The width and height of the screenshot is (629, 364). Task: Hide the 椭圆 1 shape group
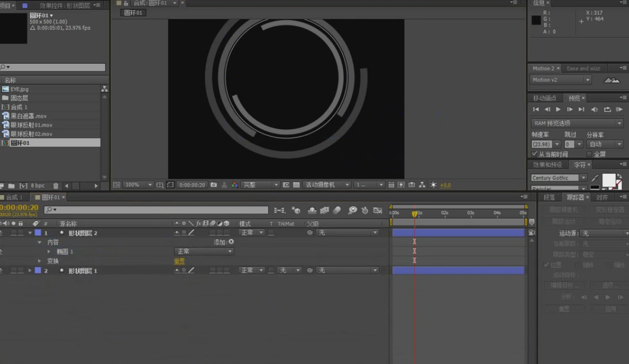[x=2, y=252]
